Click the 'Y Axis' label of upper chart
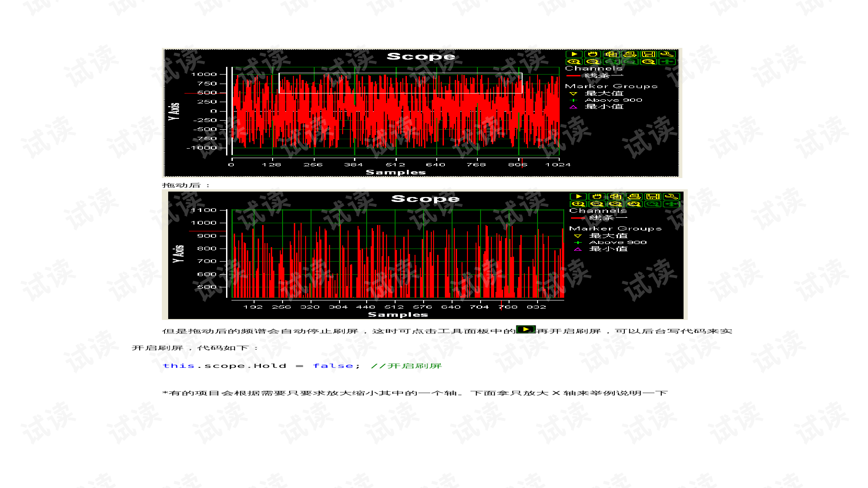This screenshot has width=868, height=488. (x=174, y=111)
